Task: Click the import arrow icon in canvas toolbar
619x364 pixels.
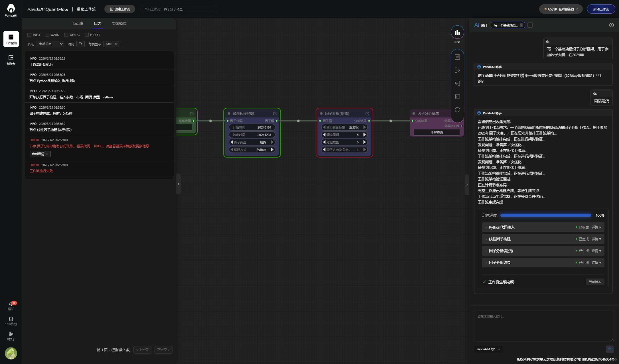Action: click(x=457, y=83)
